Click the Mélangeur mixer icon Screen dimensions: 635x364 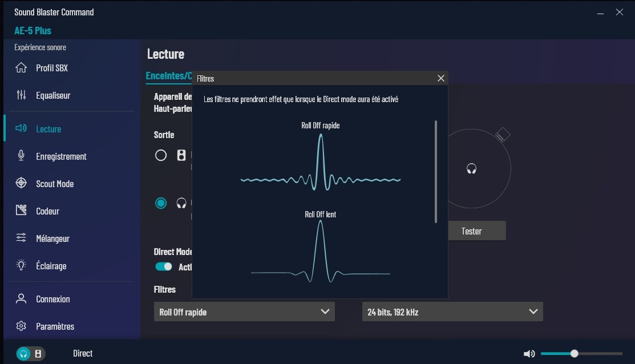pyautogui.click(x=21, y=238)
